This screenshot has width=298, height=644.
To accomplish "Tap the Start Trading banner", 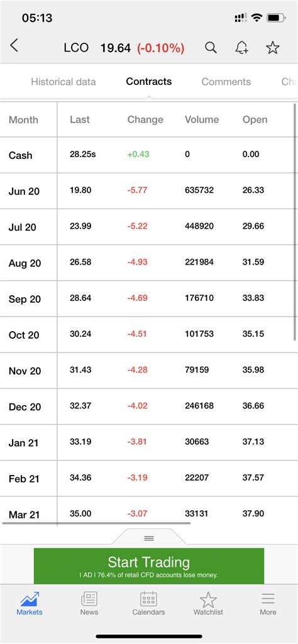I will click(x=149, y=566).
